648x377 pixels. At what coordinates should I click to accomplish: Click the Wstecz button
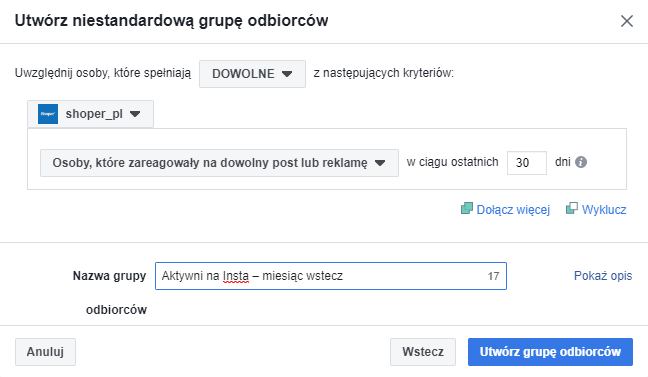(423, 352)
